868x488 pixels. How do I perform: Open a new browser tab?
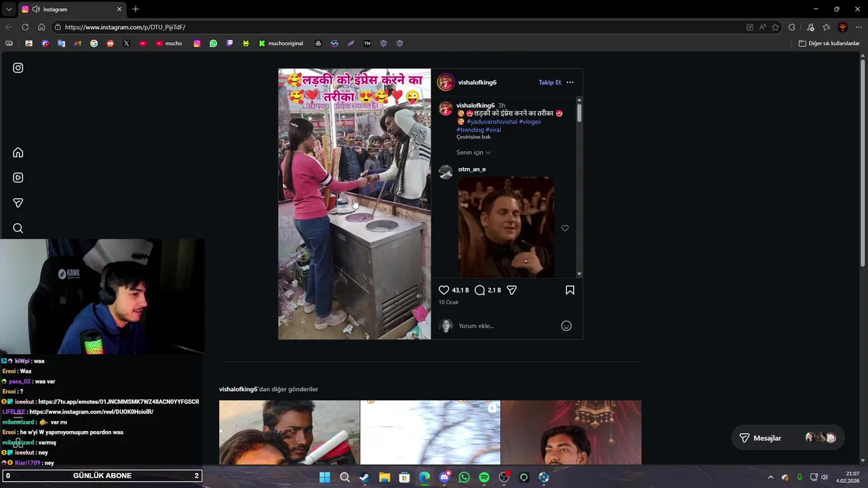click(x=136, y=9)
